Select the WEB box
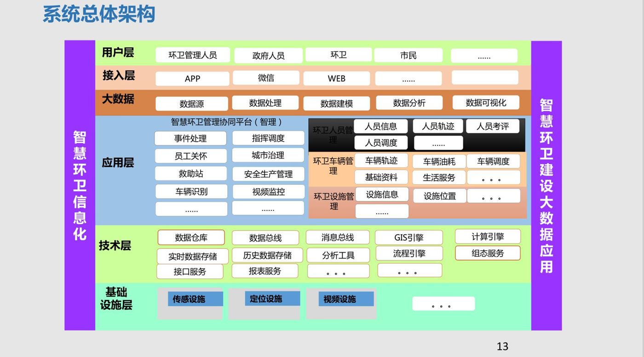 (x=337, y=79)
